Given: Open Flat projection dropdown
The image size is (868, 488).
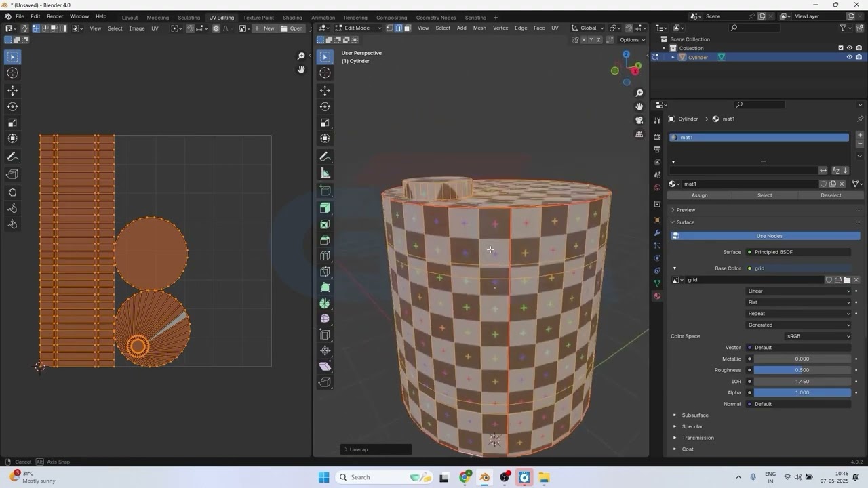Looking at the screenshot, I should click(799, 302).
